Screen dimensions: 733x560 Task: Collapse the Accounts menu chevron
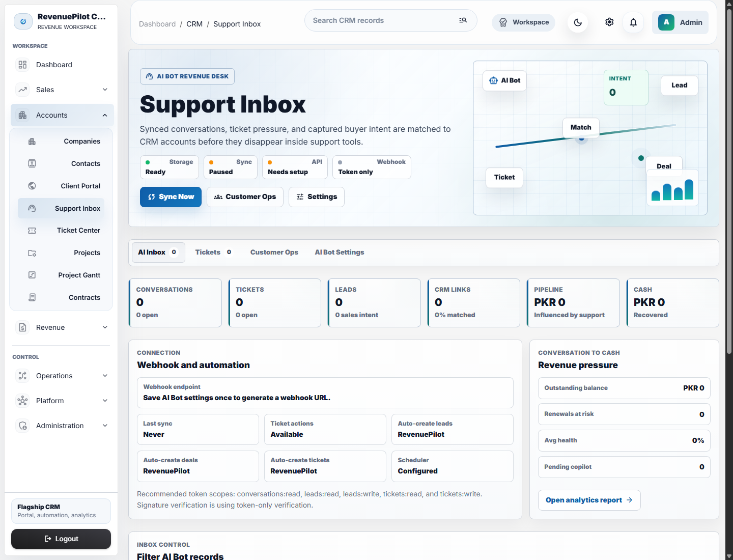pos(105,115)
